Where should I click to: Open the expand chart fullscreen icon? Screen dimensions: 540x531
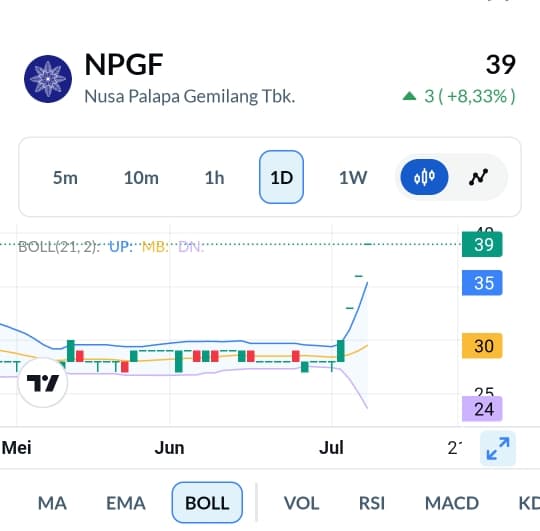498,448
